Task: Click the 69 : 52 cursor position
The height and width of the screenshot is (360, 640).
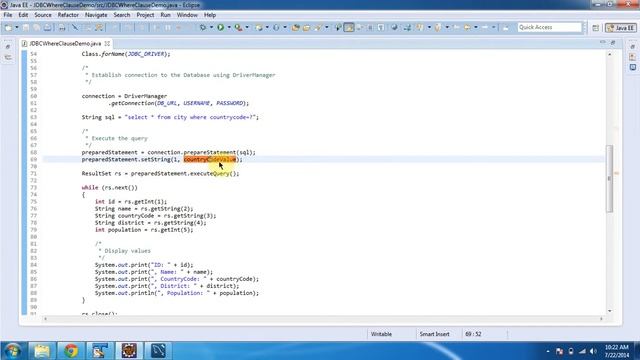Action: (x=473, y=334)
